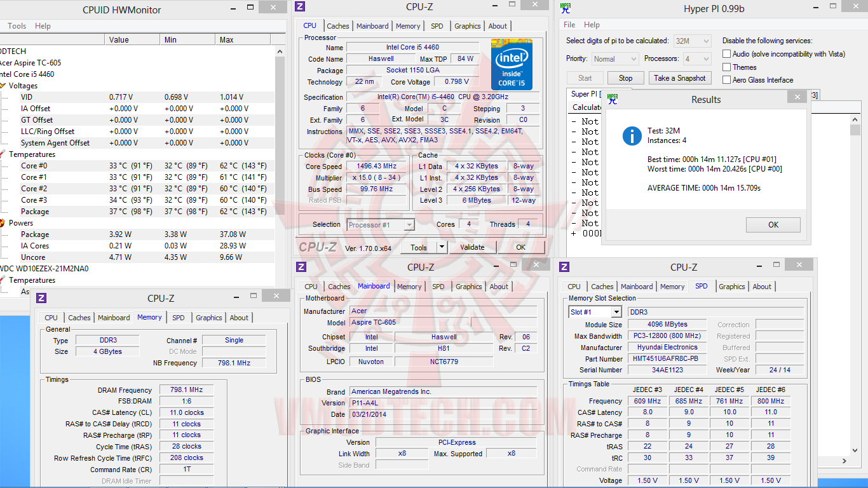
Task: Switch to Caches tab in the top CPU-Z window
Action: click(x=338, y=26)
